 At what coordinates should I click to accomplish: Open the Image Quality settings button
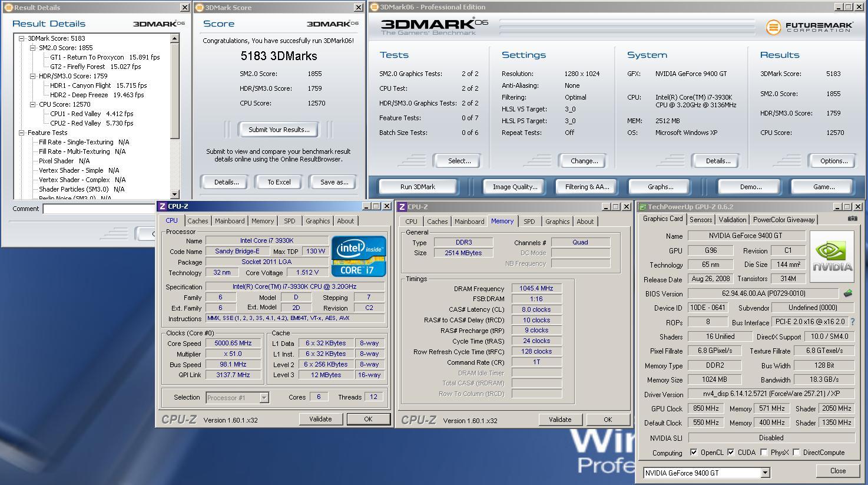[x=515, y=187]
